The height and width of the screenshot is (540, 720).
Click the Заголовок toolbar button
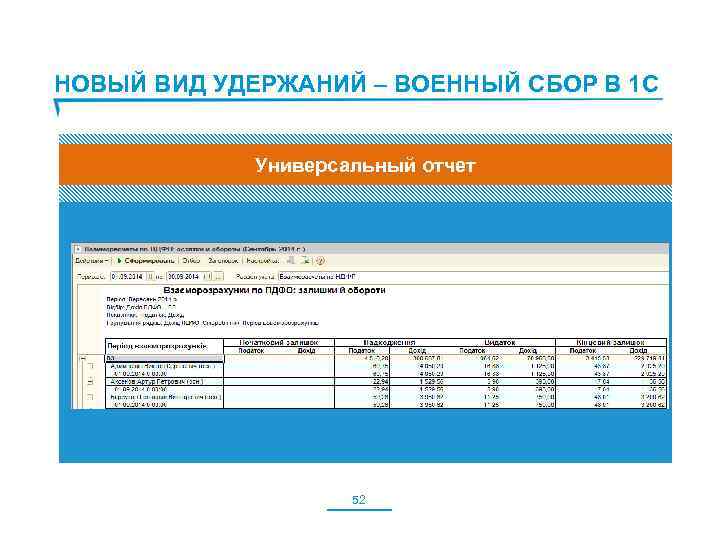pyautogui.click(x=223, y=260)
